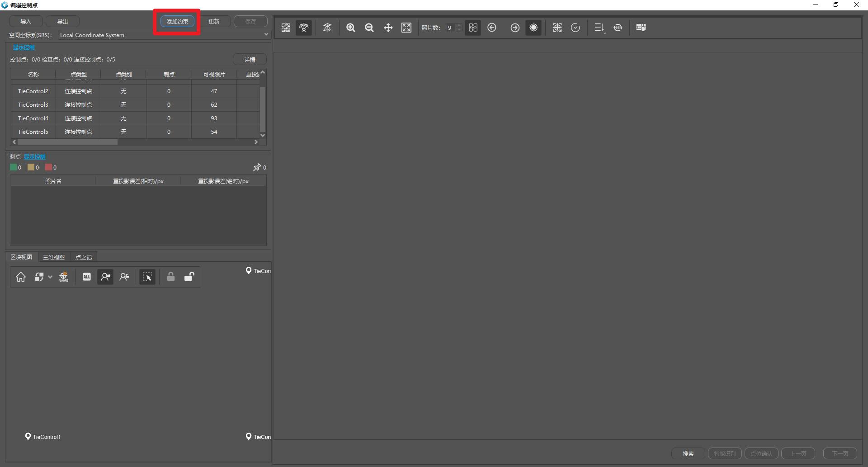Go to previous photos with left arrow icon
The width and height of the screenshot is (868, 467).
(x=492, y=28)
